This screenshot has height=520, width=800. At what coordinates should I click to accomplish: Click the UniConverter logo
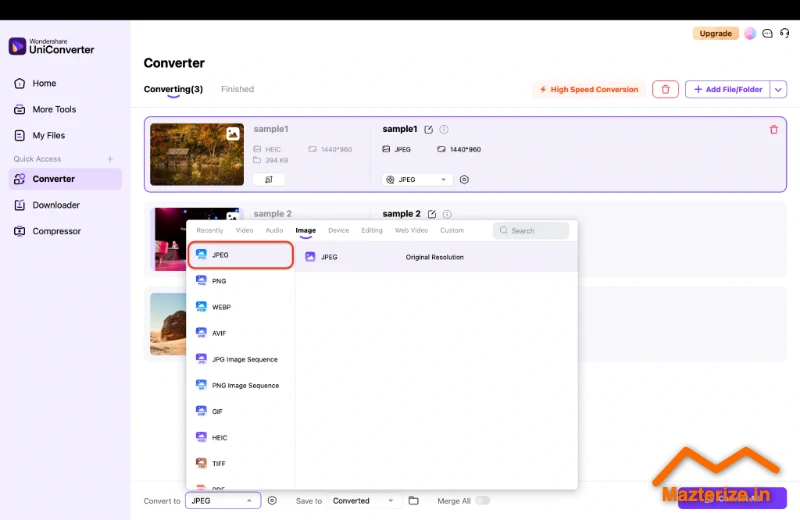coord(51,46)
